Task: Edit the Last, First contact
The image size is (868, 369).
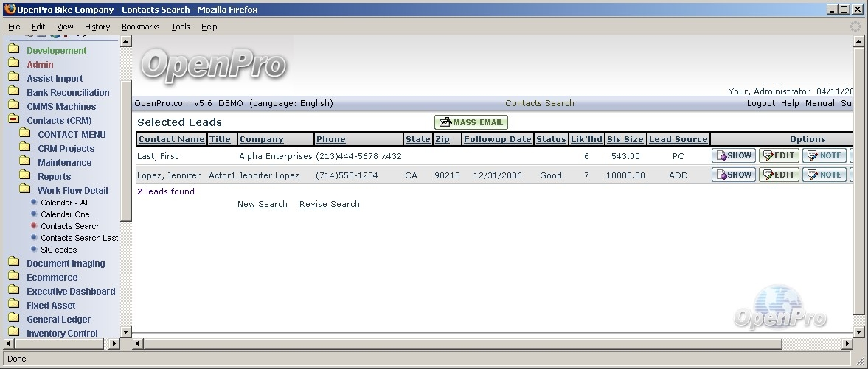Action: pyautogui.click(x=779, y=155)
